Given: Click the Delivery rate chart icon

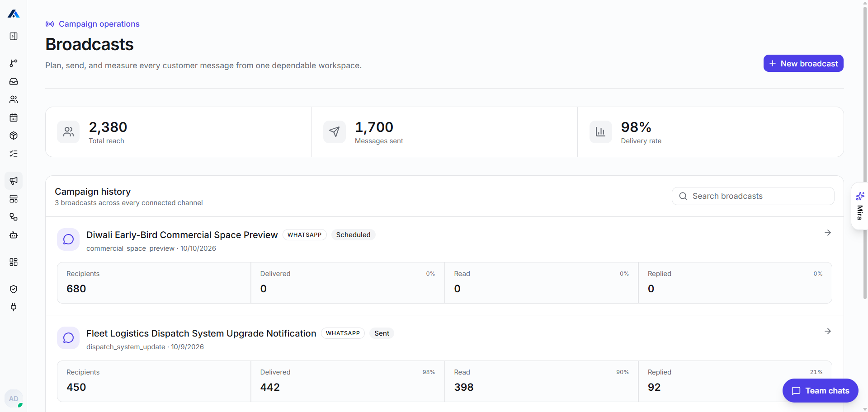Looking at the screenshot, I should [x=600, y=132].
